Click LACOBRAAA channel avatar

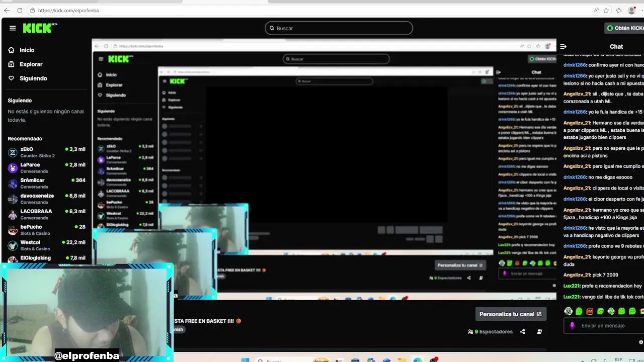click(x=13, y=215)
